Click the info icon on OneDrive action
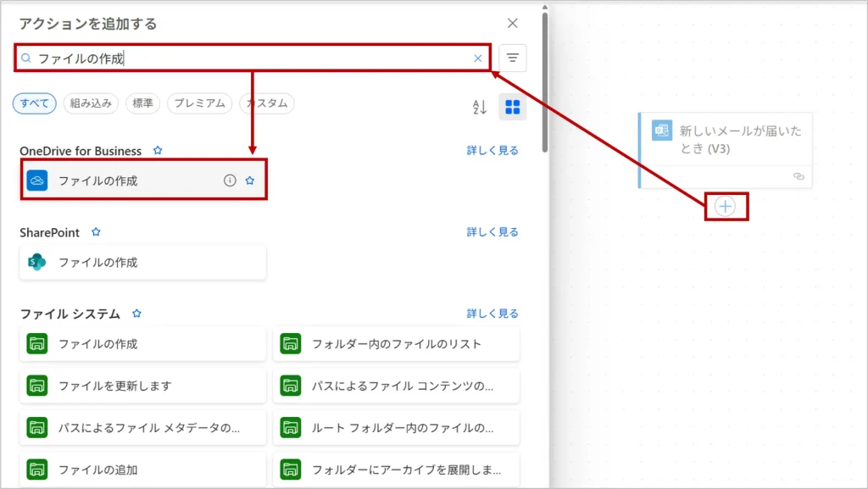The image size is (868, 489). point(230,181)
